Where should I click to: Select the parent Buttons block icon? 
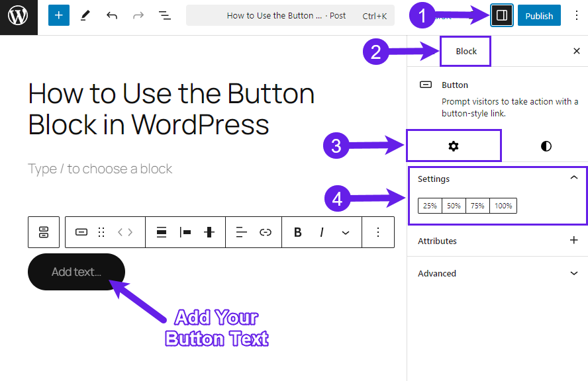pos(44,232)
